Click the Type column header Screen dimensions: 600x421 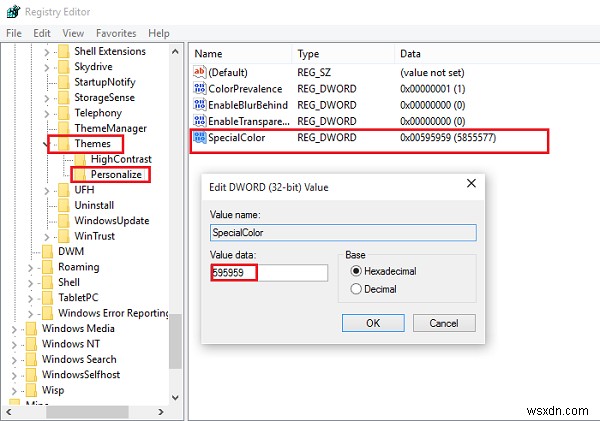pos(343,54)
